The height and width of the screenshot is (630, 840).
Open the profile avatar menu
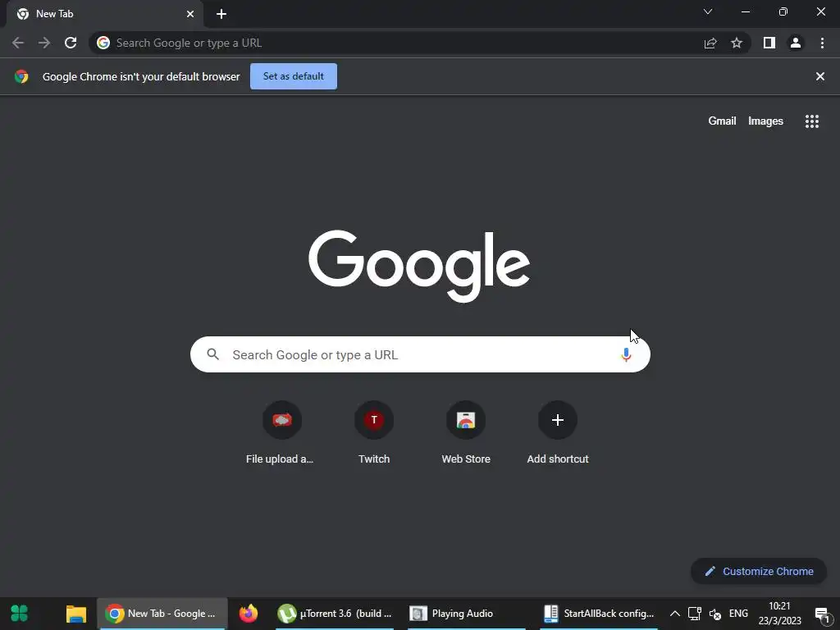[796, 43]
